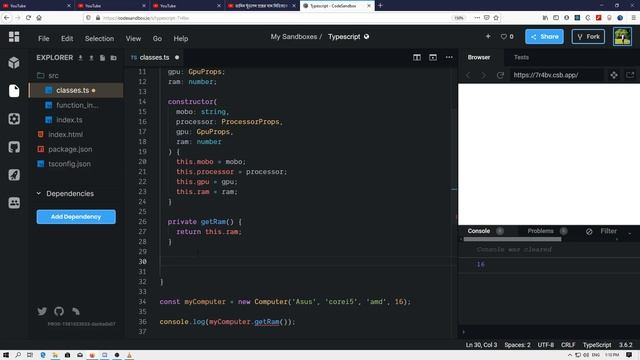The image size is (640, 360).
Task: Click the Twitter icon in sidebar footer
Action: coord(42,311)
